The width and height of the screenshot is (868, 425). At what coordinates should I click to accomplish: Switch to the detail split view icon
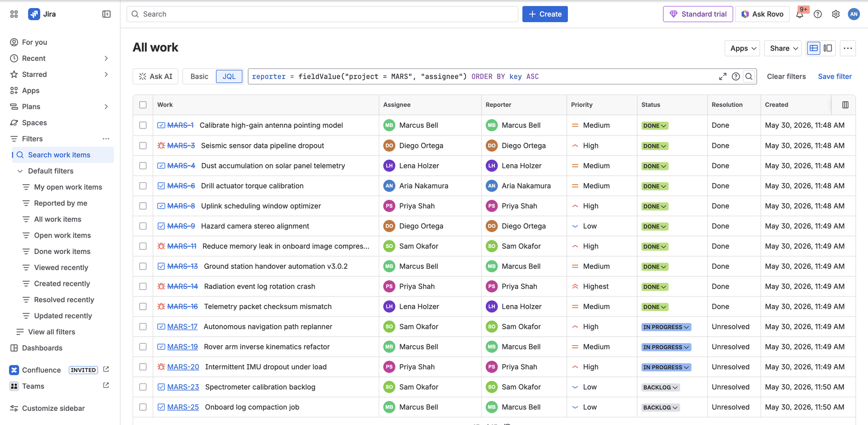828,48
